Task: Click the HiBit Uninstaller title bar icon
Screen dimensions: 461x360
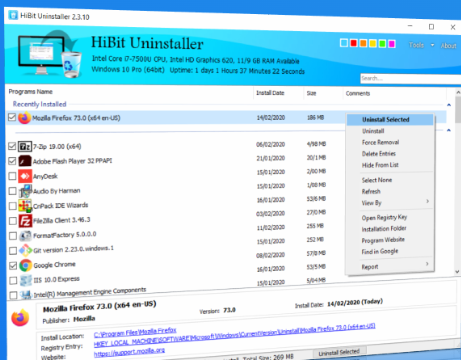Action: 13,15
